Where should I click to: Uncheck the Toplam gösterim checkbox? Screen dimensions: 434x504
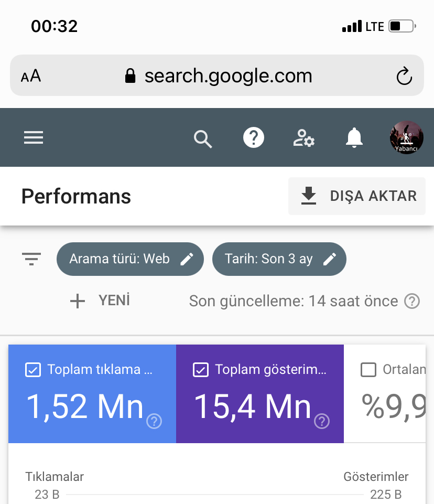(200, 370)
